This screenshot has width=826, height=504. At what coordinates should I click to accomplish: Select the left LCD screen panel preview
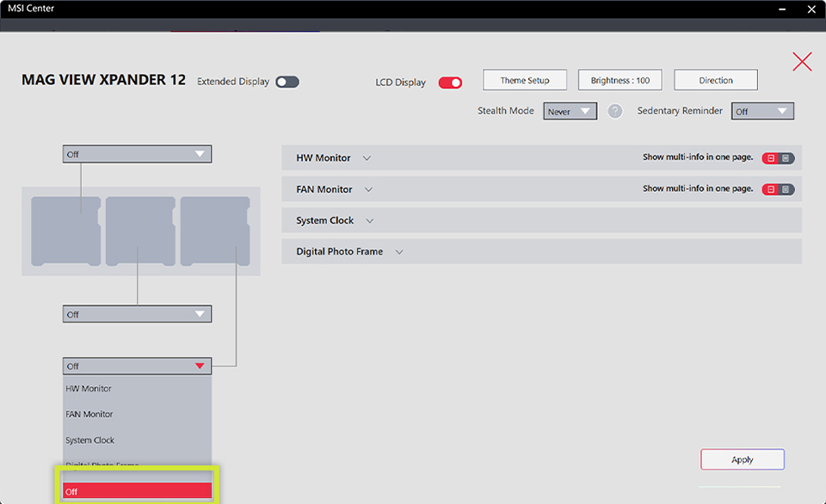[66, 231]
